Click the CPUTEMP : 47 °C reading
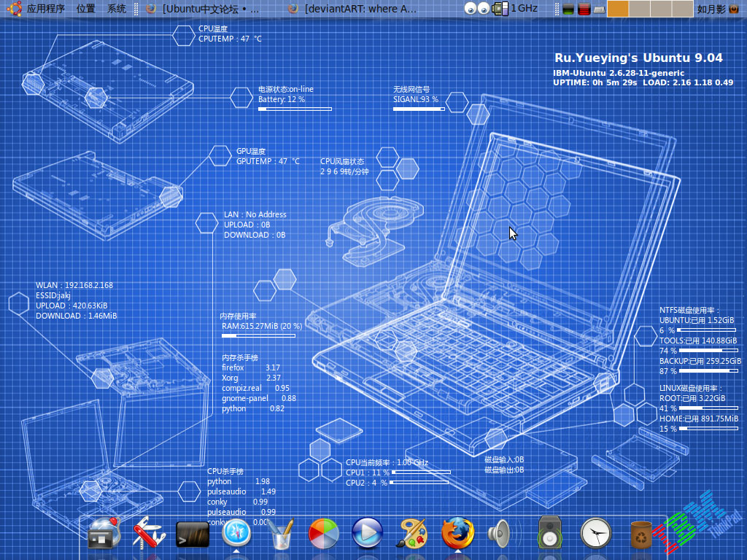The width and height of the screenshot is (747, 560). 230,39
